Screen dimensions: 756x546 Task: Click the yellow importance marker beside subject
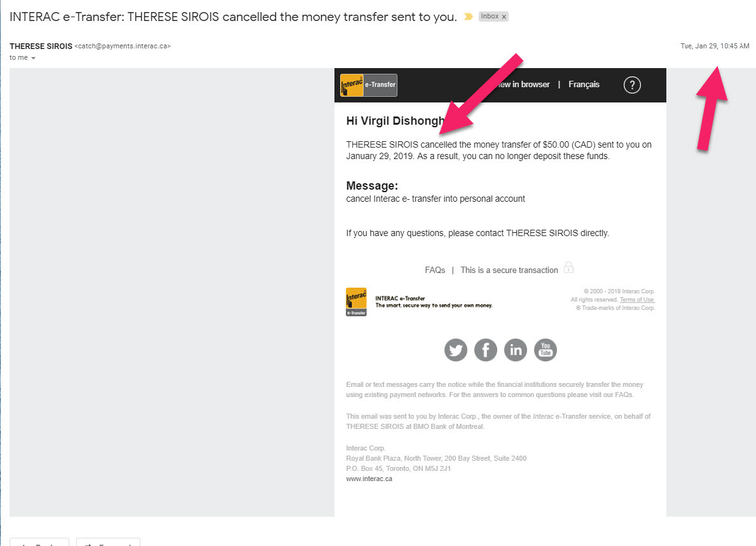point(468,17)
